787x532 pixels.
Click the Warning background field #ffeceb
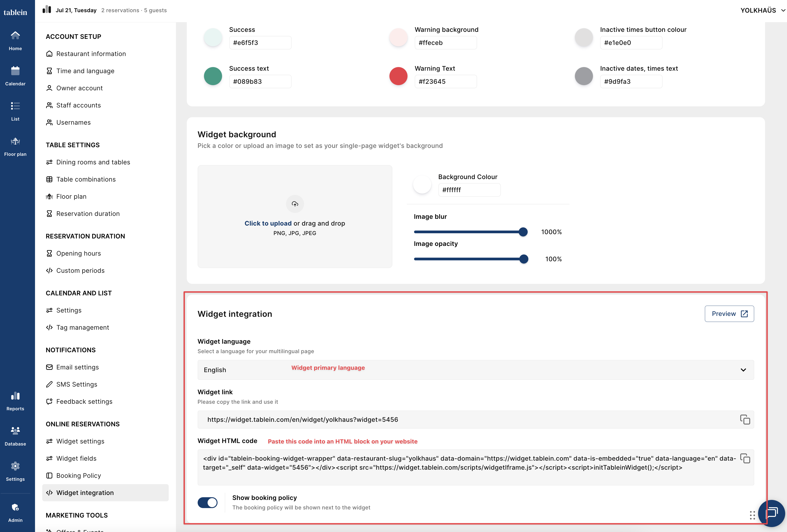(x=446, y=43)
